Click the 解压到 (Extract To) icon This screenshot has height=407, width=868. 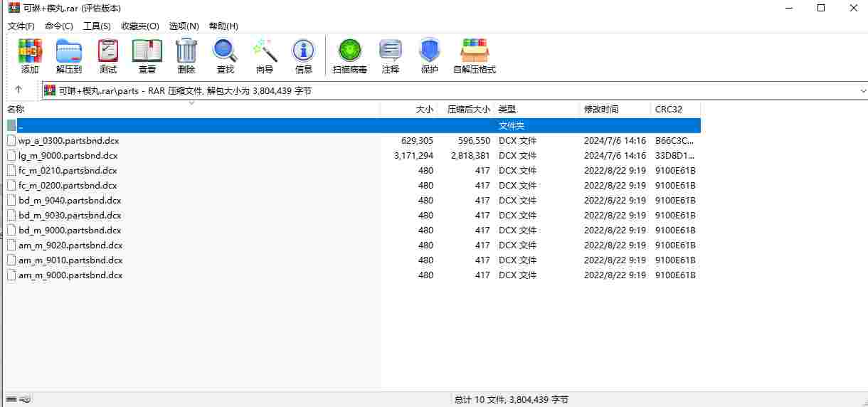point(69,51)
